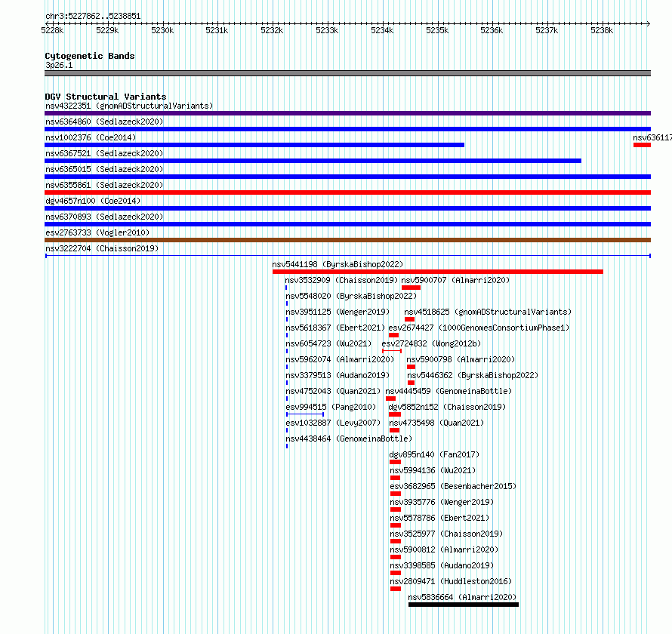Click the nsv6367521 (Sedlazeck2020) label
The width and height of the screenshot is (672, 634).
(x=104, y=153)
